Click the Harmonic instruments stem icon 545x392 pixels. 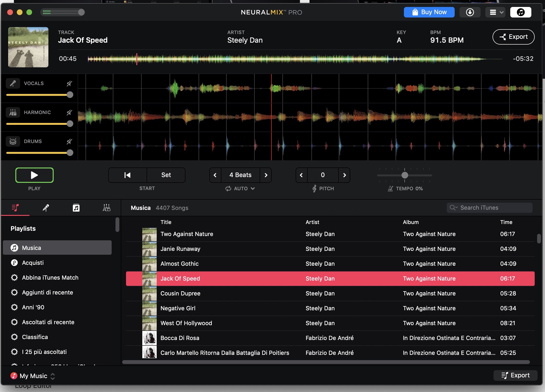[x=13, y=112]
